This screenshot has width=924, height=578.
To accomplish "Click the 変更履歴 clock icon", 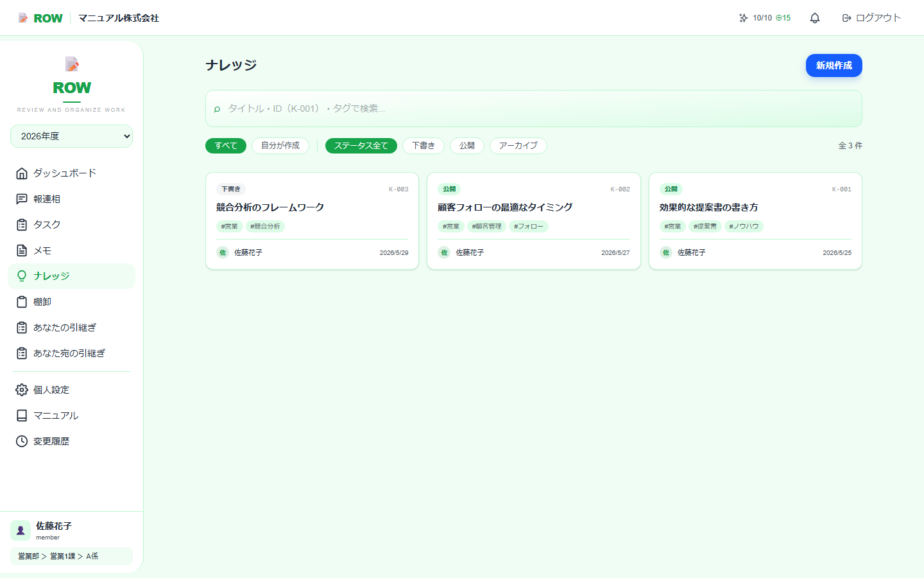I will [22, 441].
